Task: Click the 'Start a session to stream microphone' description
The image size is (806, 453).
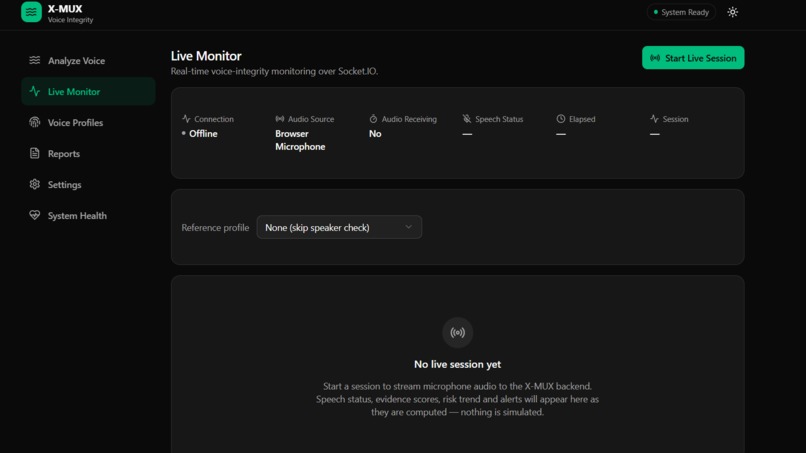Action: tap(457, 399)
